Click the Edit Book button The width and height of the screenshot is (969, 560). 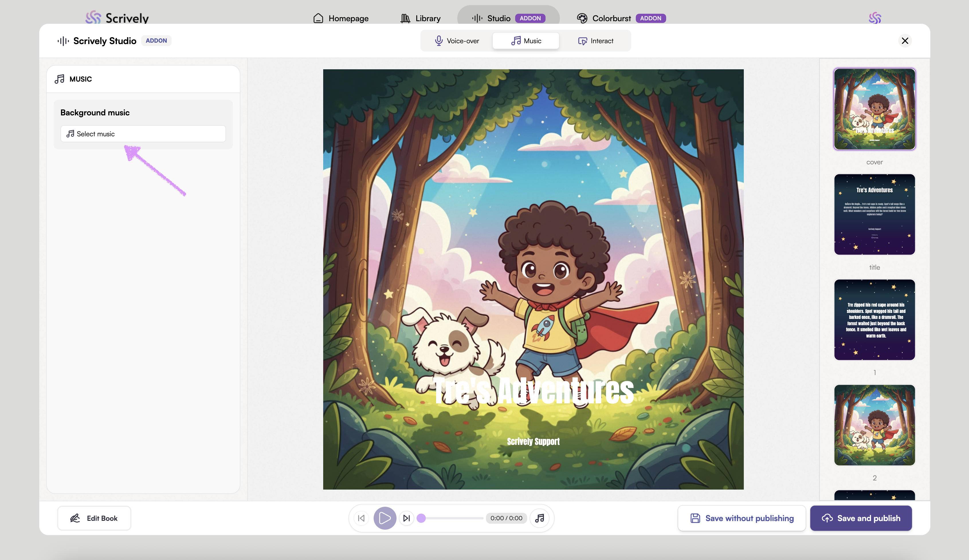pos(94,518)
